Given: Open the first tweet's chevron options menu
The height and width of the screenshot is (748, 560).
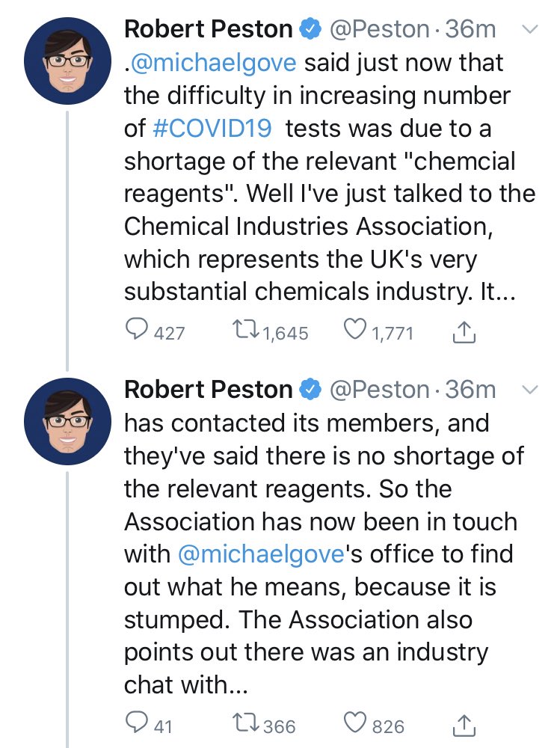Looking at the screenshot, I should (x=530, y=30).
